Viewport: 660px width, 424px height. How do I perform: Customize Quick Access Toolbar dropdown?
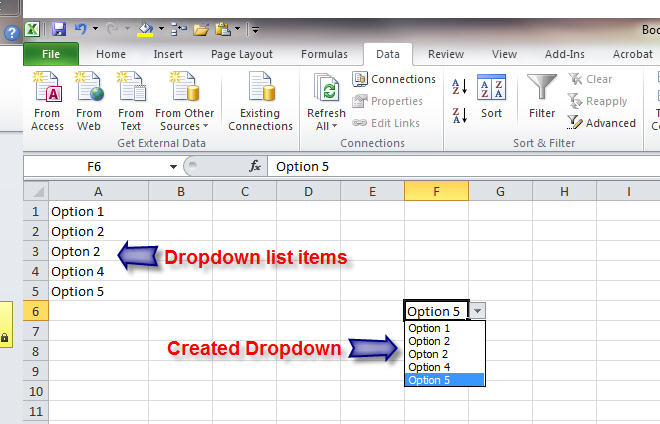tap(255, 29)
